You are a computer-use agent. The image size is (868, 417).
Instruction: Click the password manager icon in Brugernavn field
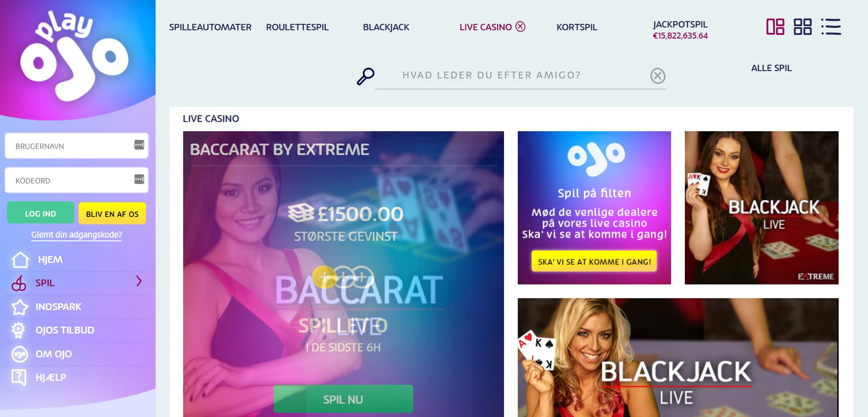pos(139,145)
